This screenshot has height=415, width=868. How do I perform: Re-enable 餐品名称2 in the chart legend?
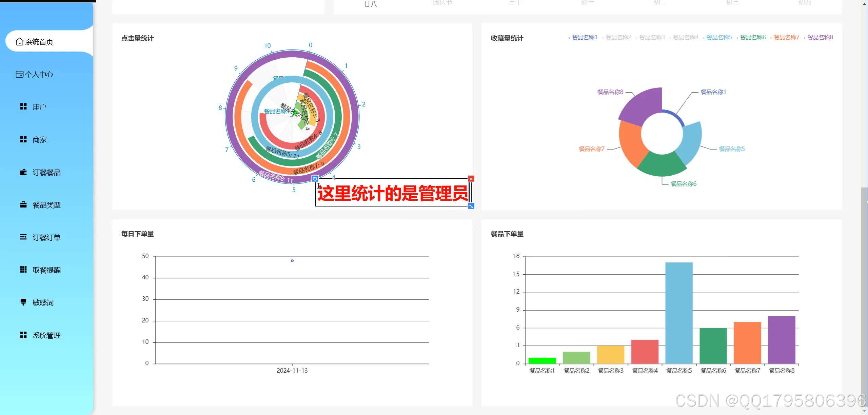pyautogui.click(x=617, y=38)
